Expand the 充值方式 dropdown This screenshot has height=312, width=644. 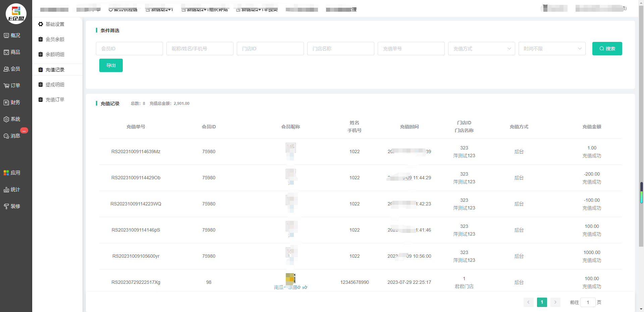(481, 49)
